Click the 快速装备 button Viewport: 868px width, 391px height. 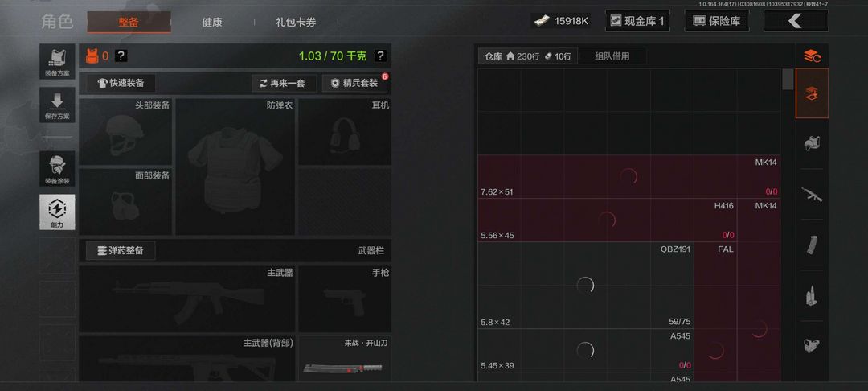click(121, 83)
